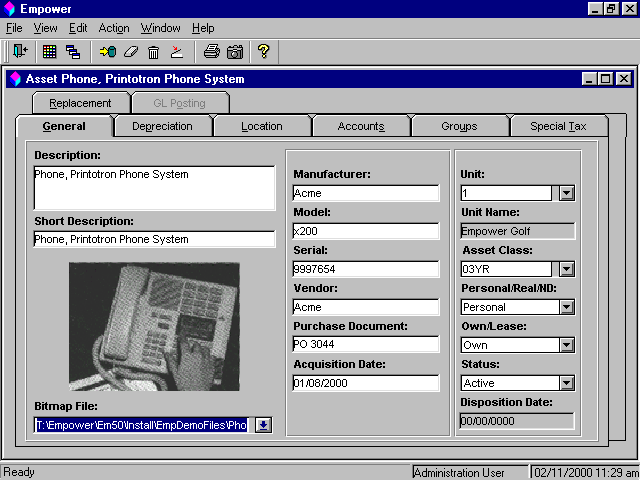Image resolution: width=640 pixels, height=480 pixels.
Task: Expand the Asset Class dropdown
Action: click(567, 269)
